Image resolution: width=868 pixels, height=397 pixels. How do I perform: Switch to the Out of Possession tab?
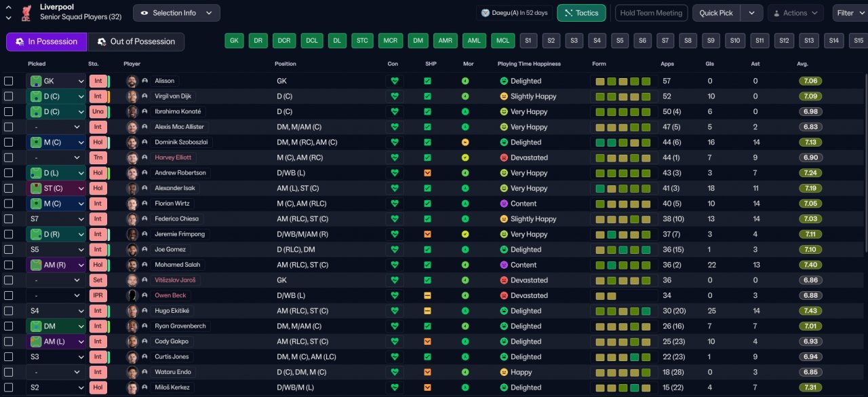(136, 41)
